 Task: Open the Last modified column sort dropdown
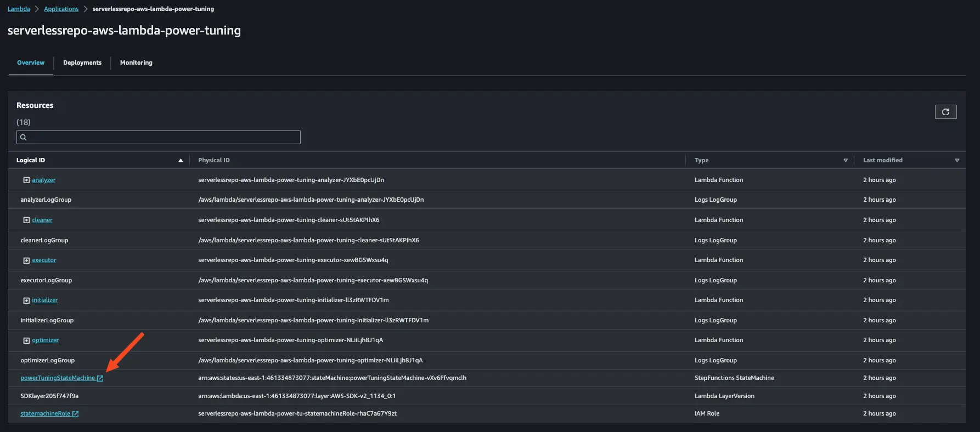point(957,161)
